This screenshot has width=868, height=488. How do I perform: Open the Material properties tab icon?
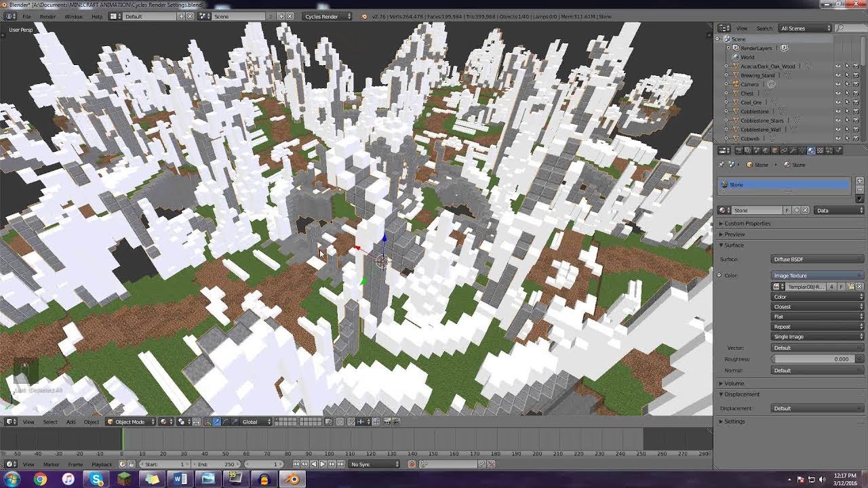pos(811,150)
